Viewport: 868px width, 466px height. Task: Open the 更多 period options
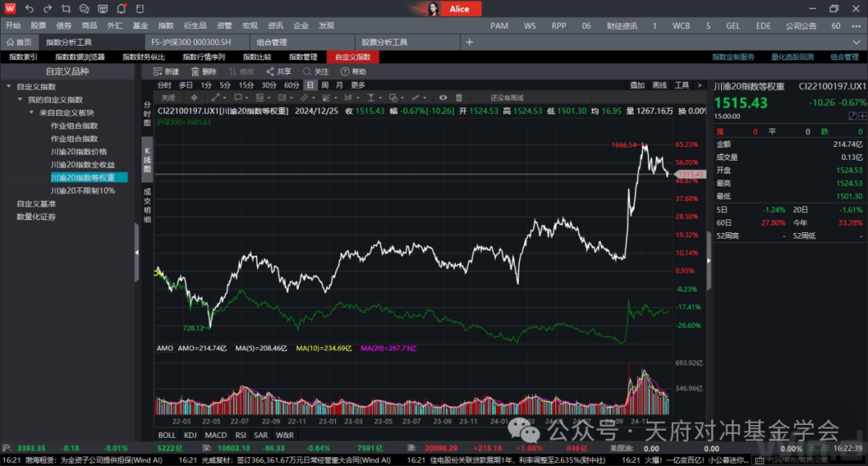coord(358,85)
